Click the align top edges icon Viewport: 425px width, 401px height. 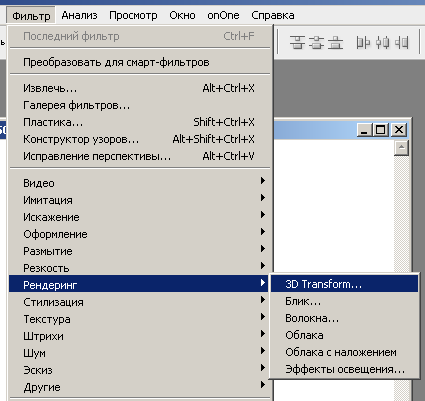(297, 42)
